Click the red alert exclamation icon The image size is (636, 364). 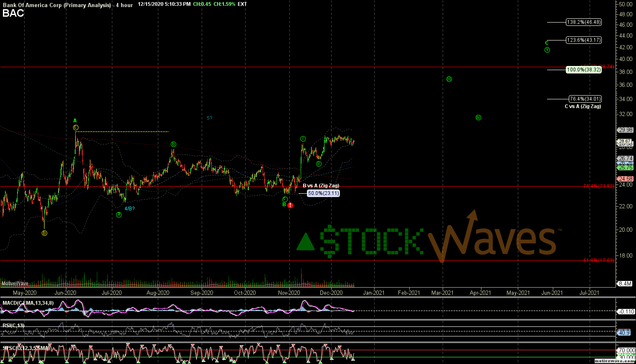(290, 205)
